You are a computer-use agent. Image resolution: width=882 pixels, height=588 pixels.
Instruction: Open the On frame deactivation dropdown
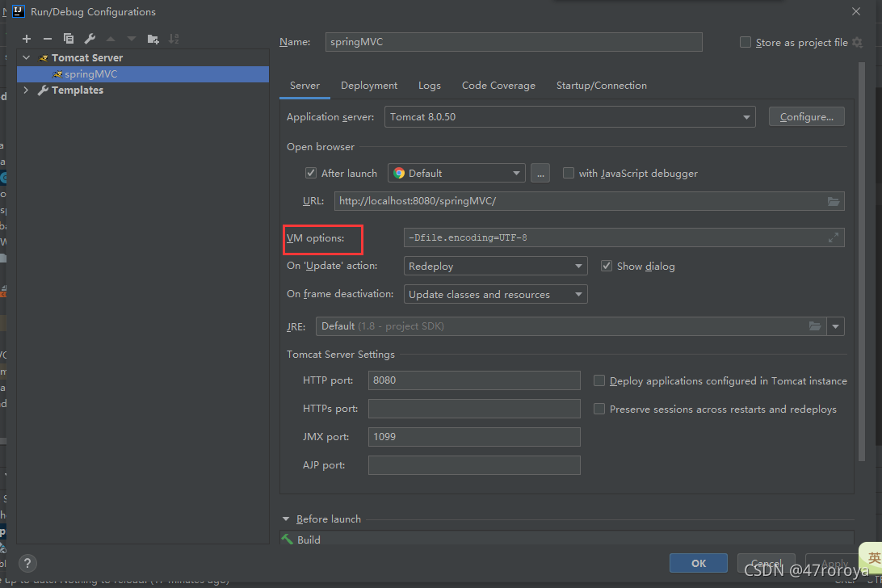tap(496, 294)
